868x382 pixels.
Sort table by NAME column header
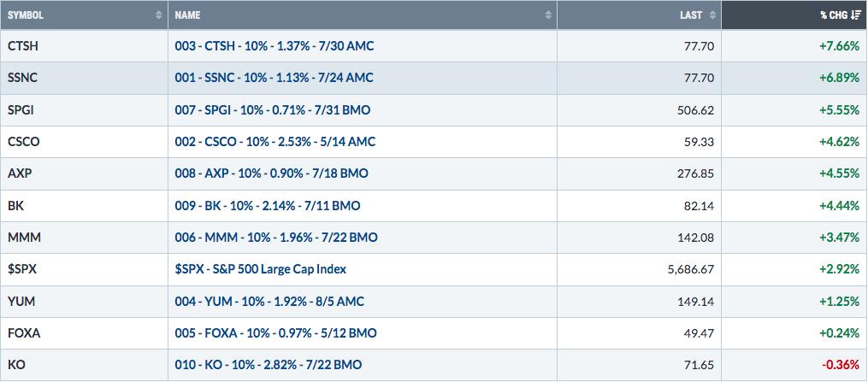(x=363, y=15)
